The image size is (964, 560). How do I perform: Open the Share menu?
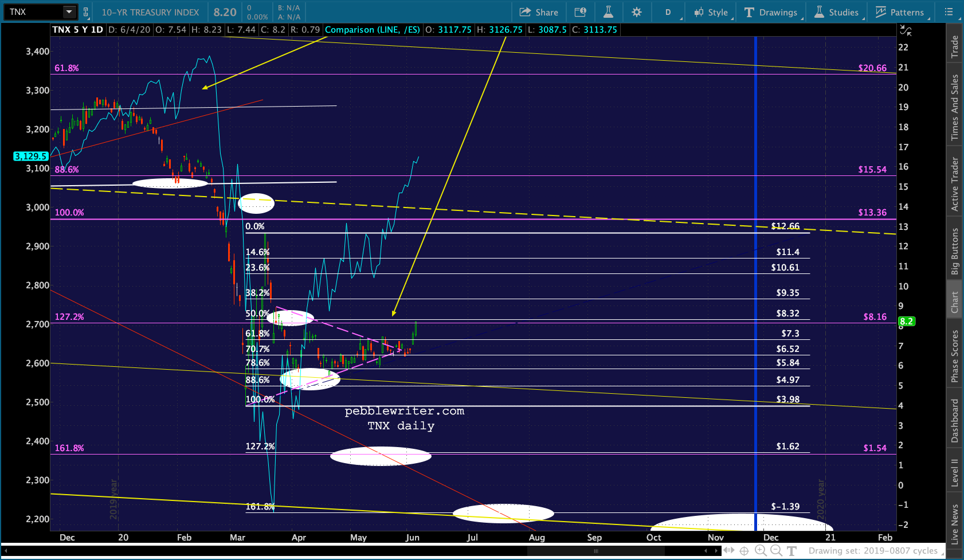tap(538, 12)
